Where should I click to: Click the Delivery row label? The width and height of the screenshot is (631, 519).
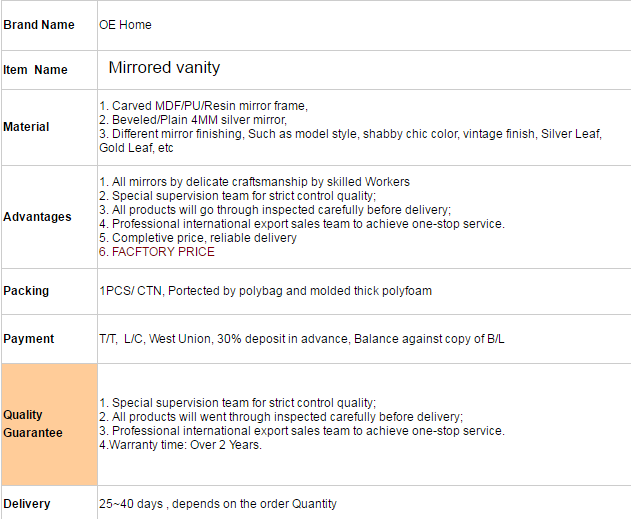[27, 504]
